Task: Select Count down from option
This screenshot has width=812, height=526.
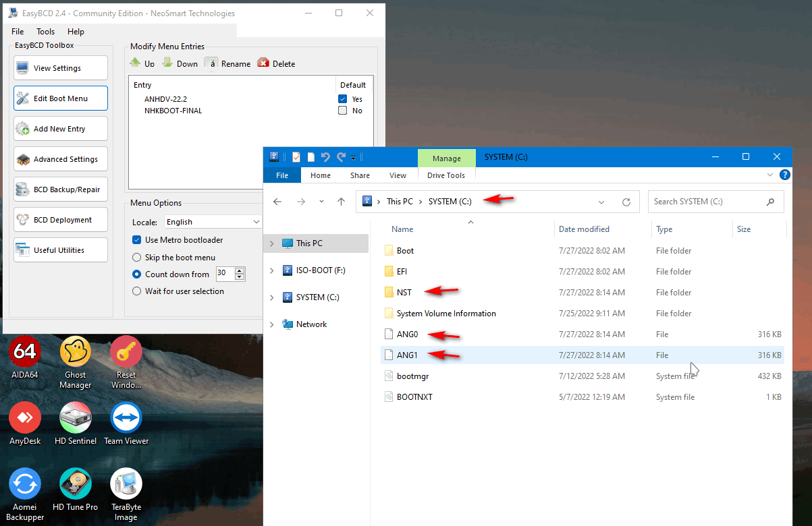Action: [x=137, y=274]
